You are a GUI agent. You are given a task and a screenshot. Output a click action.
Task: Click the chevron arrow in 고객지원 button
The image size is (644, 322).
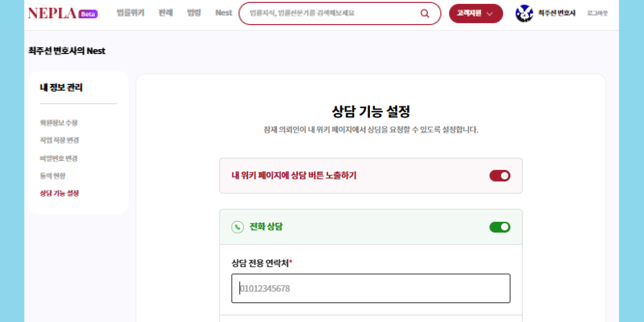pyautogui.click(x=489, y=14)
